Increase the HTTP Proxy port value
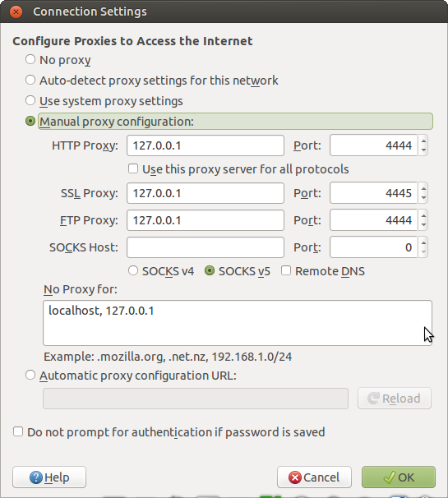 tap(423, 141)
